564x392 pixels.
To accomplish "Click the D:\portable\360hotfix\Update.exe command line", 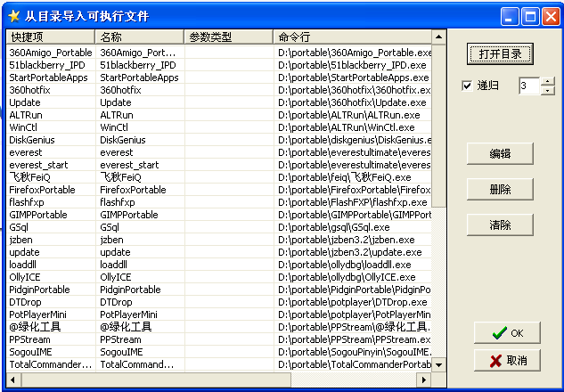I will coord(352,102).
